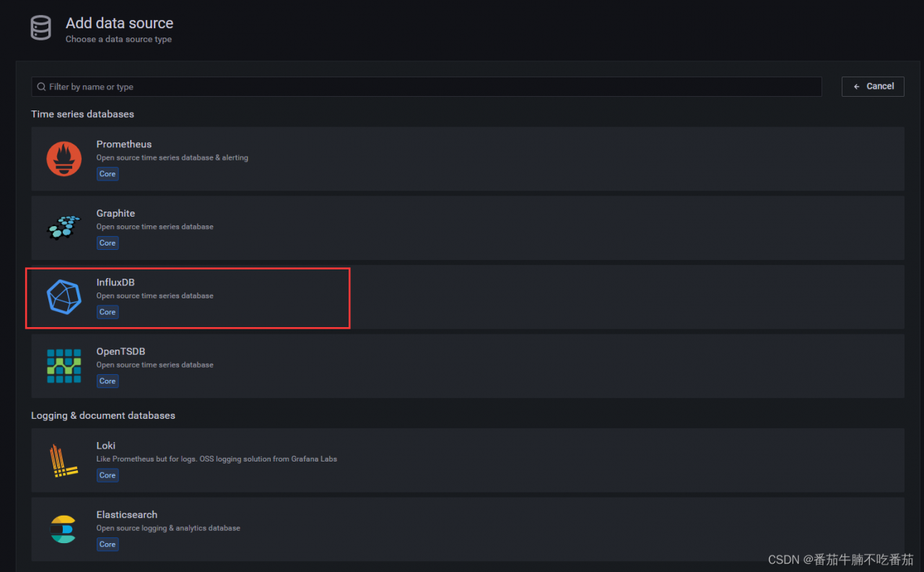Open the InfluxDB data source title

[x=115, y=282]
